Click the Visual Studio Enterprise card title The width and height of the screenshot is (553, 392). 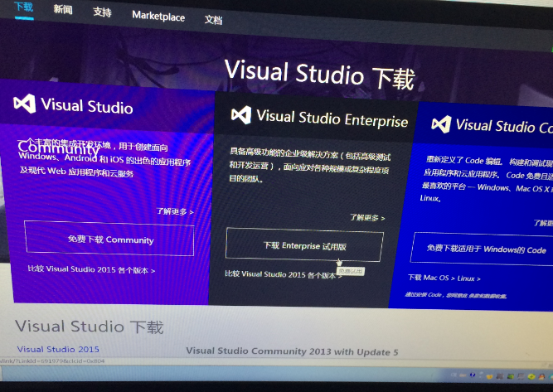332,119
